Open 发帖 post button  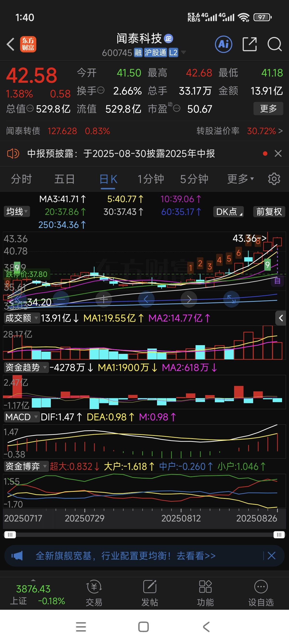click(150, 594)
